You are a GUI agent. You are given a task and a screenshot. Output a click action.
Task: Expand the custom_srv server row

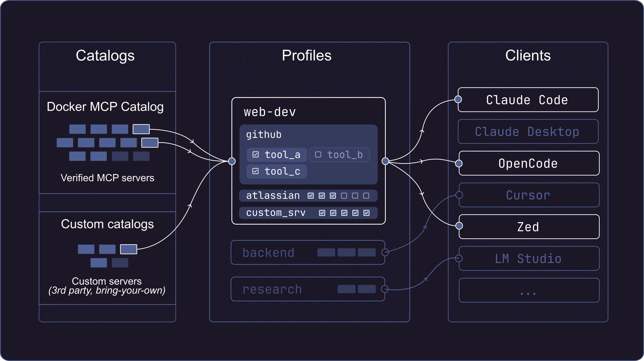pyautogui.click(x=308, y=213)
